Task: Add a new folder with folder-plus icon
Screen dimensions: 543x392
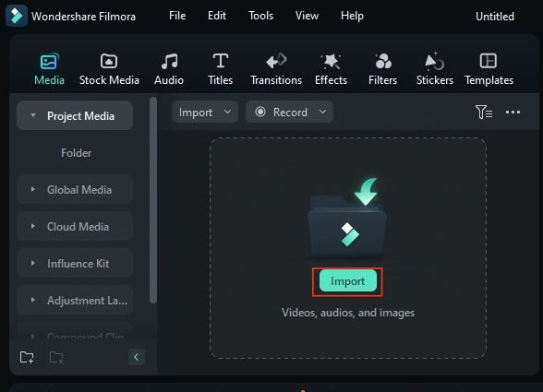Action: 27,357
